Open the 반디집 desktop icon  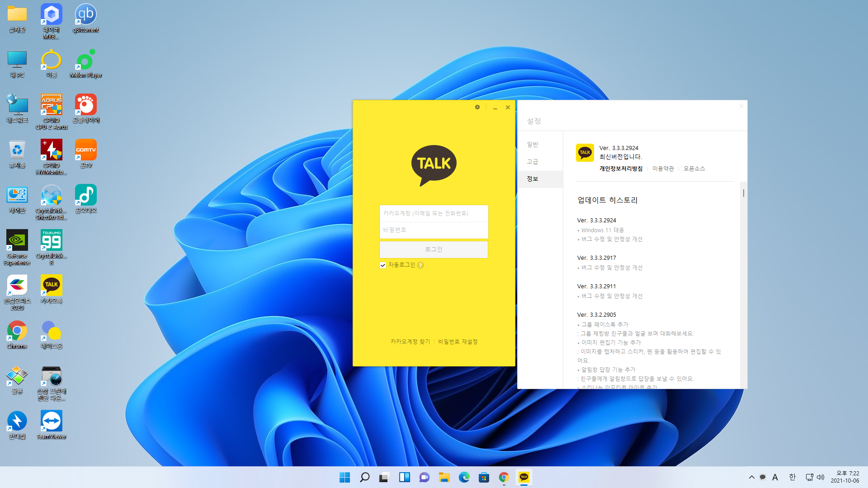(x=17, y=425)
